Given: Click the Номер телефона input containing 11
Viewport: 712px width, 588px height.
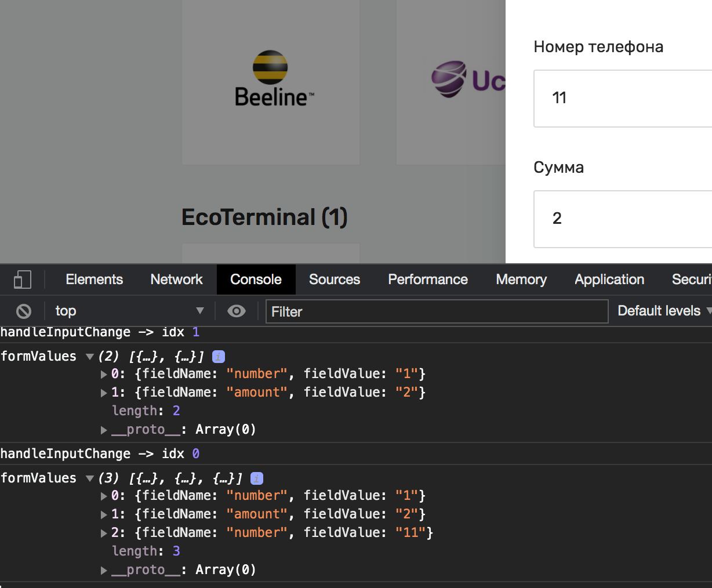Looking at the screenshot, I should (x=623, y=98).
